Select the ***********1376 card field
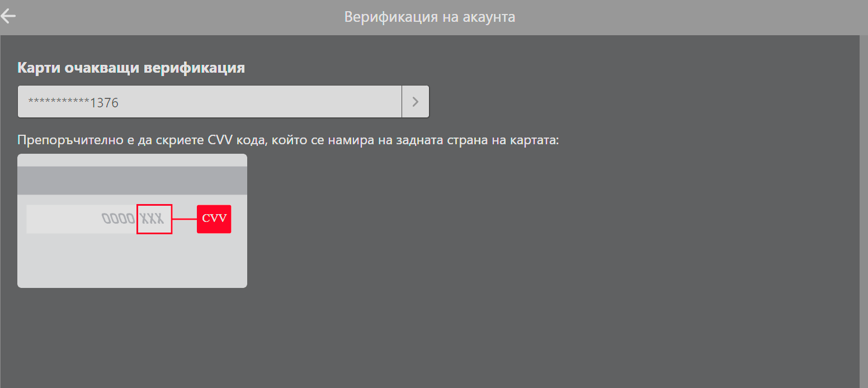This screenshot has height=388, width=868. 210,102
